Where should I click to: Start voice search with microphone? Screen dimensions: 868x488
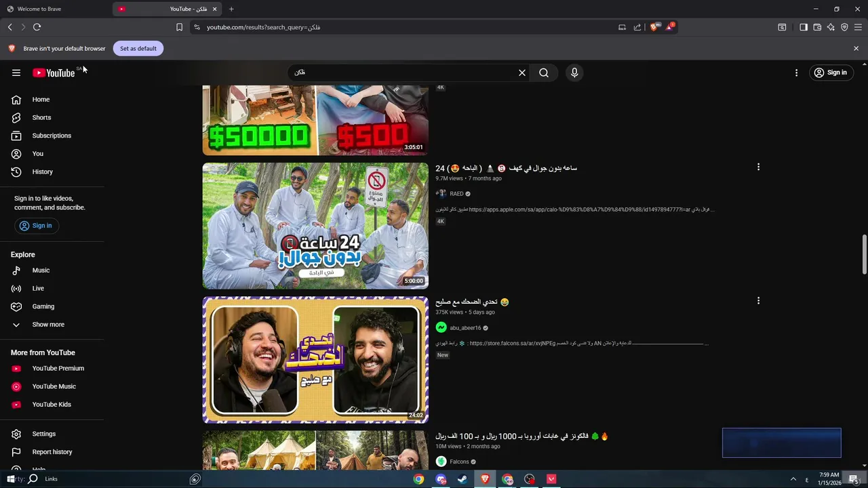(x=574, y=73)
